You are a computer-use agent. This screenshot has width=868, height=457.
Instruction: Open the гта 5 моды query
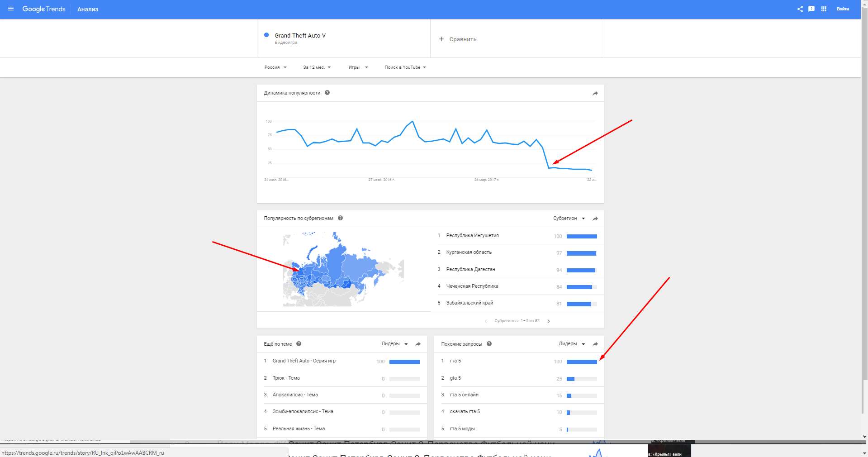[x=462, y=429]
